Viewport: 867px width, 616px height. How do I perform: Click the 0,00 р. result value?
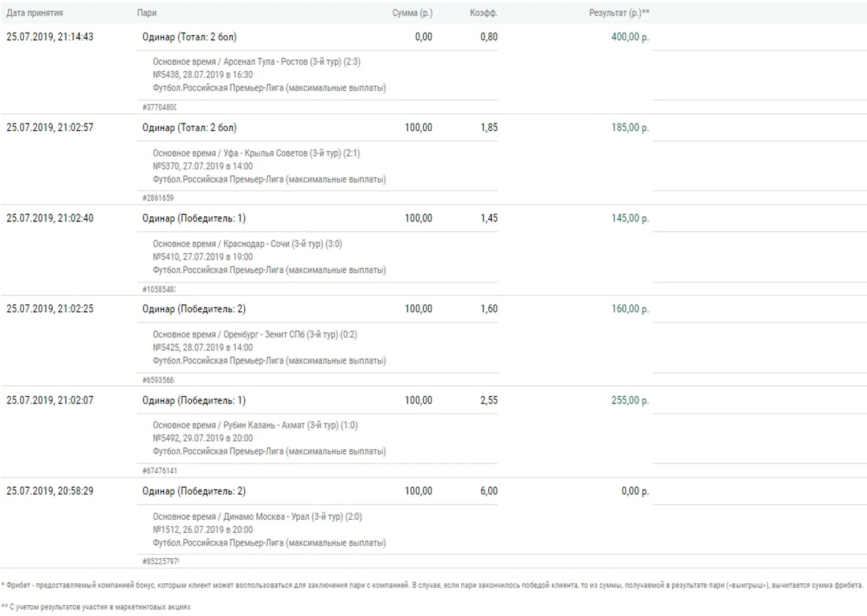tap(635, 491)
